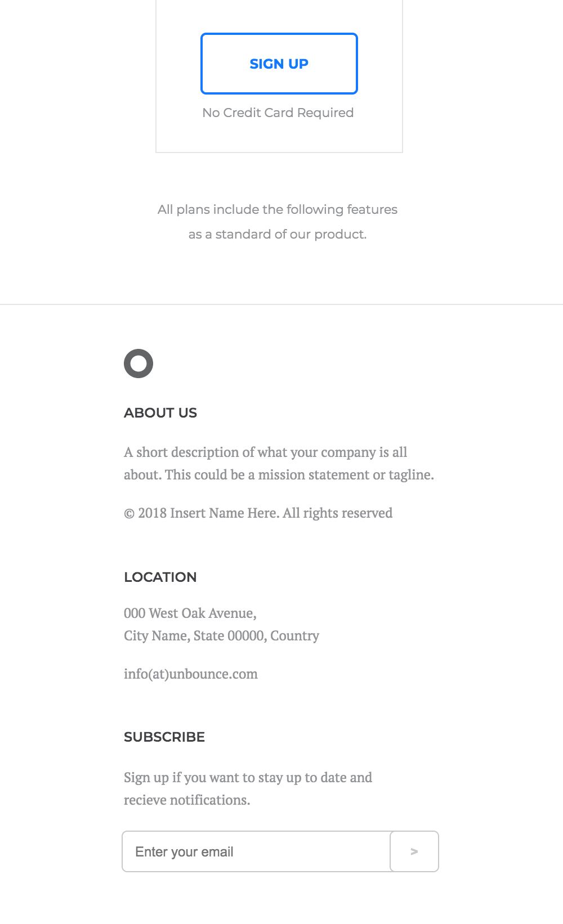
Task: Click the 'No Credit Card Required' text
Action: coord(278,113)
